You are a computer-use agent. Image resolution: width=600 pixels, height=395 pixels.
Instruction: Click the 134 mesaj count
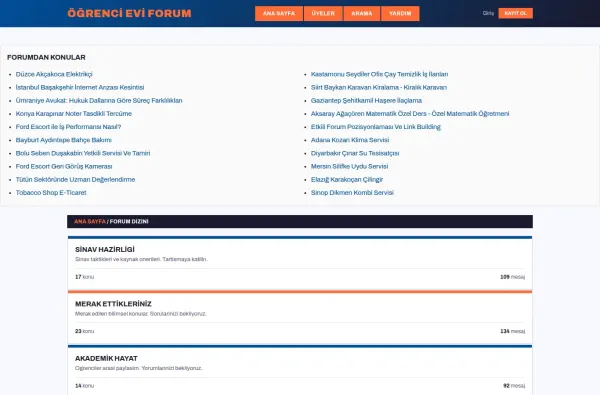[512, 331]
